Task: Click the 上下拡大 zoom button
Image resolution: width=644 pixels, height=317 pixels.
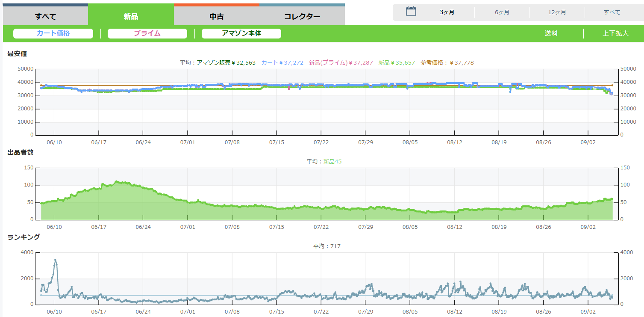Action: [x=615, y=33]
